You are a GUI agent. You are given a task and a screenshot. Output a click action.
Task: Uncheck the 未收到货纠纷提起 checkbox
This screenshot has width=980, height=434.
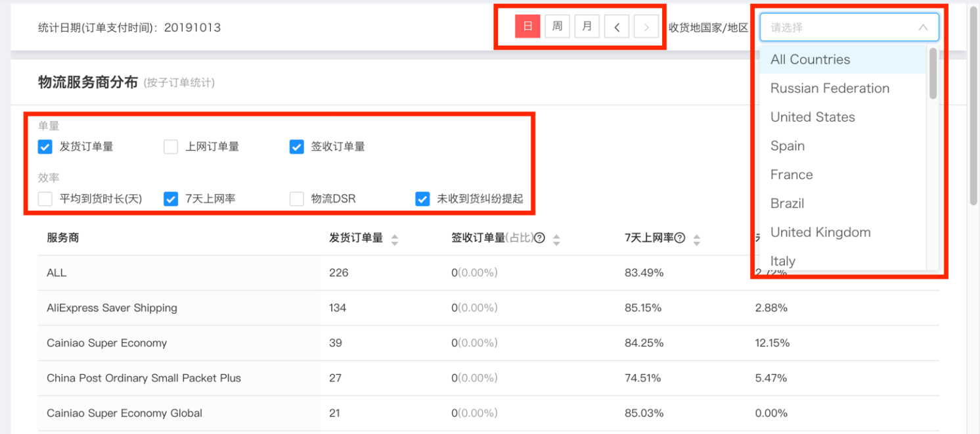tap(422, 199)
